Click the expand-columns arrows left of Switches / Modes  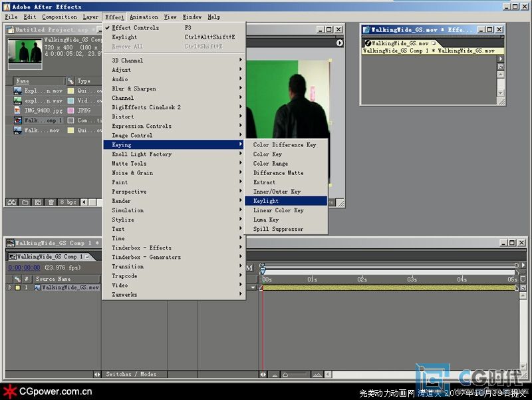(x=97, y=374)
